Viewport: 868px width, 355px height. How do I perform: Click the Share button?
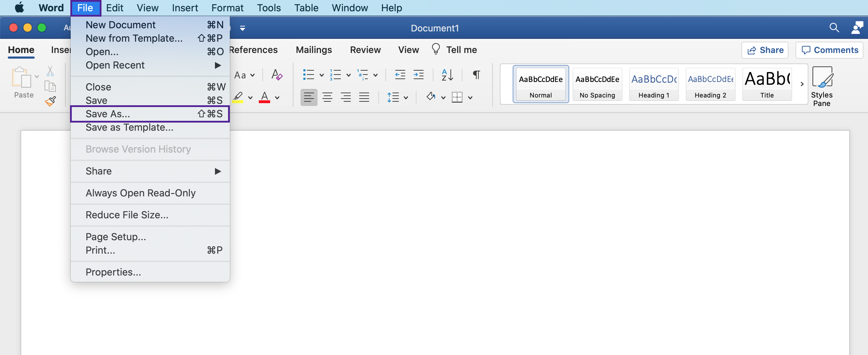(x=765, y=50)
